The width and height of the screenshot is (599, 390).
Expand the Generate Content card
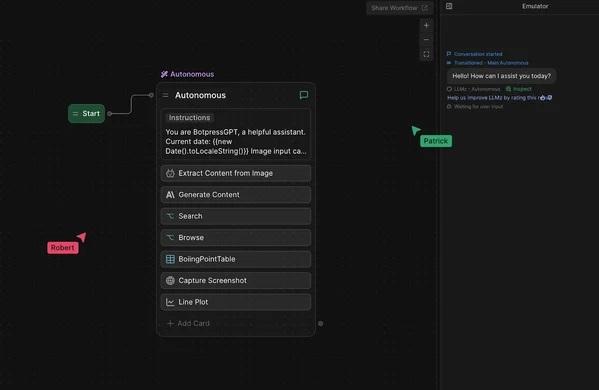tap(236, 195)
